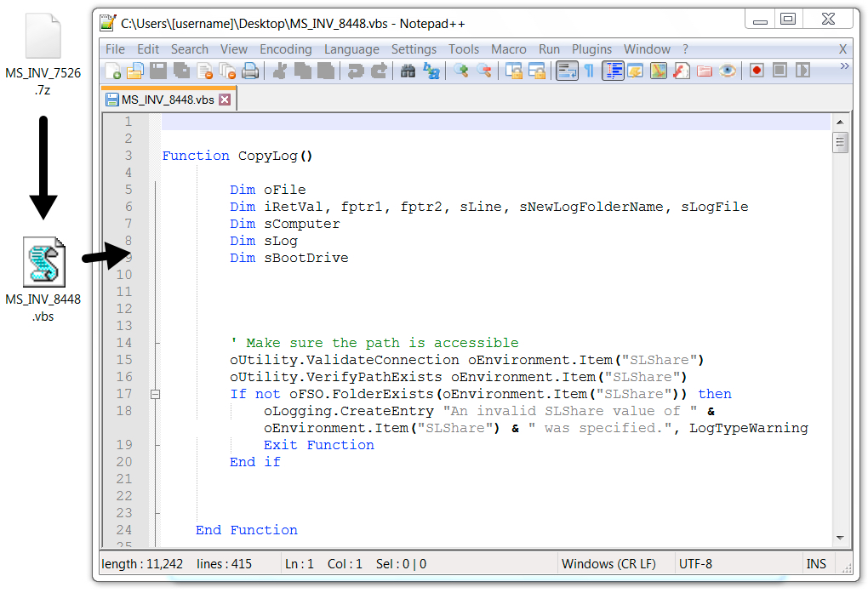Click the 'Ln : 1' status bar text
Viewport: 868px width, 593px height.
(299, 564)
